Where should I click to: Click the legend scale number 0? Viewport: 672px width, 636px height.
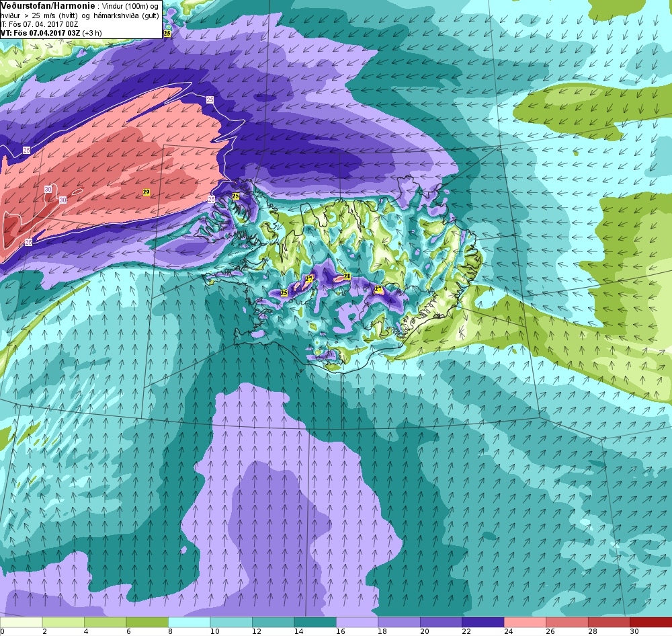pos(3,631)
